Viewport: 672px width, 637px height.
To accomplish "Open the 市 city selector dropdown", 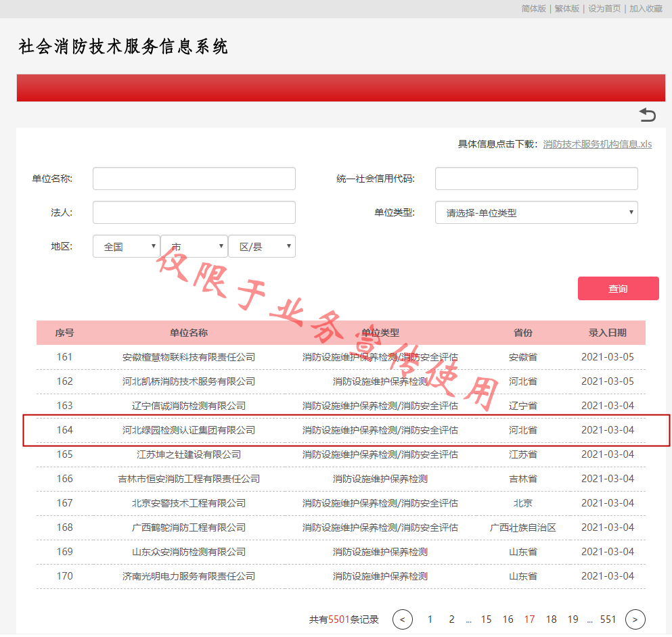I will [194, 246].
